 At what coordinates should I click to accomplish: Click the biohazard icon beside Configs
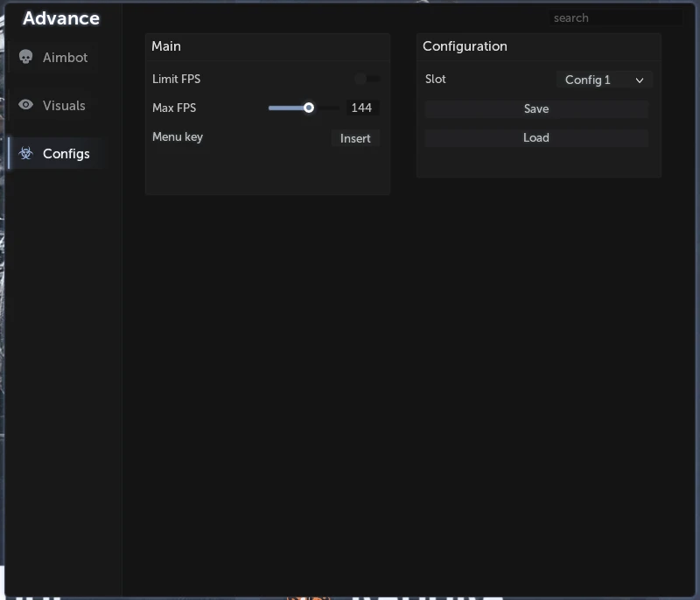[26, 153]
